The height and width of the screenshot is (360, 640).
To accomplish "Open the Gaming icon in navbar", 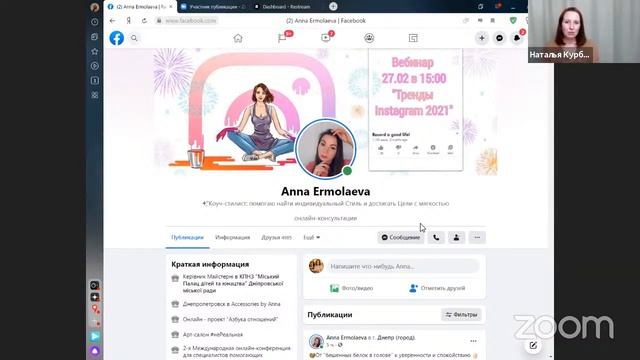I will 413,38.
